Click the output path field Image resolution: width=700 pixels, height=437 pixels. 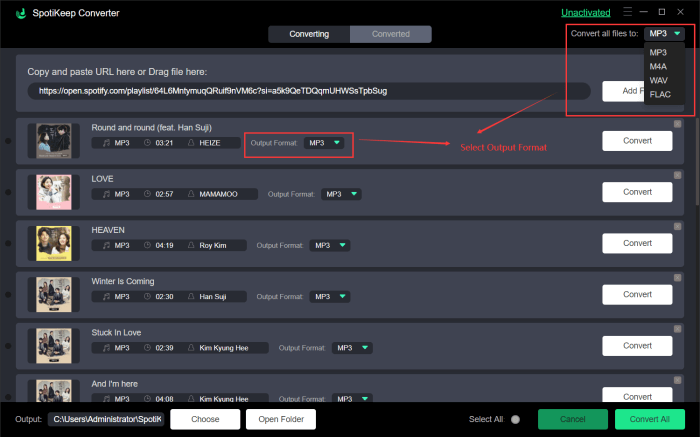click(x=106, y=419)
